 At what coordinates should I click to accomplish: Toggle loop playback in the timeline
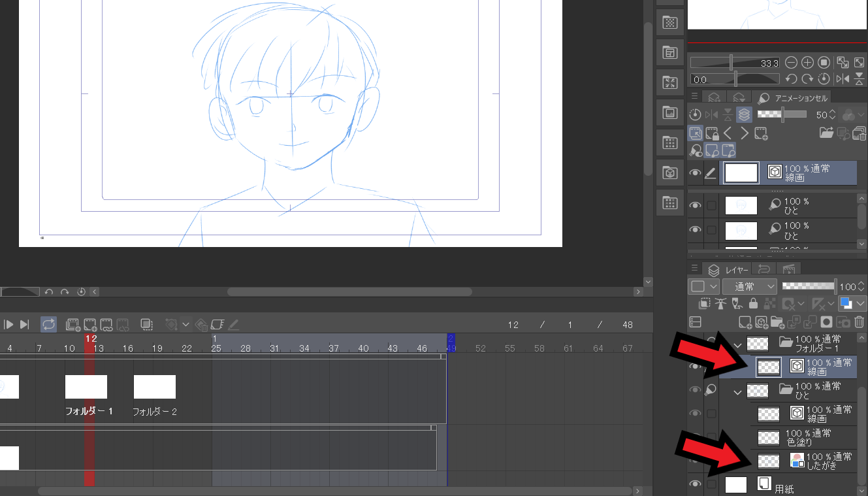point(48,324)
